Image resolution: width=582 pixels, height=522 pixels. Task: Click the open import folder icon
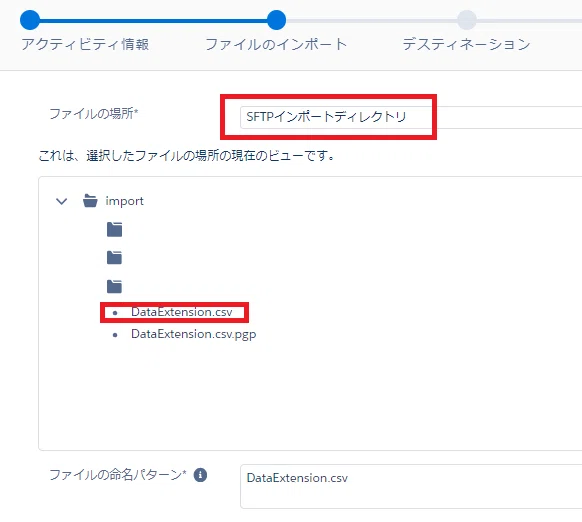(x=90, y=200)
